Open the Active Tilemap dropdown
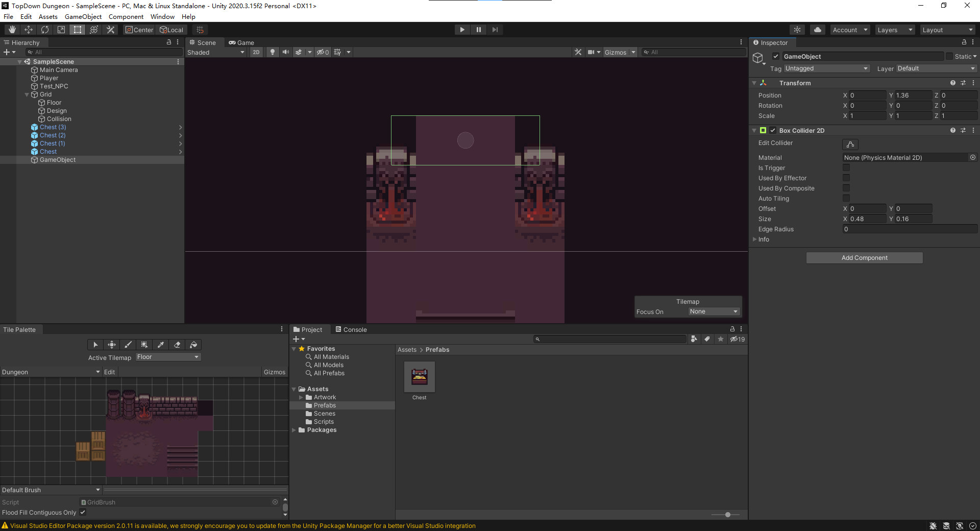 pyautogui.click(x=168, y=357)
